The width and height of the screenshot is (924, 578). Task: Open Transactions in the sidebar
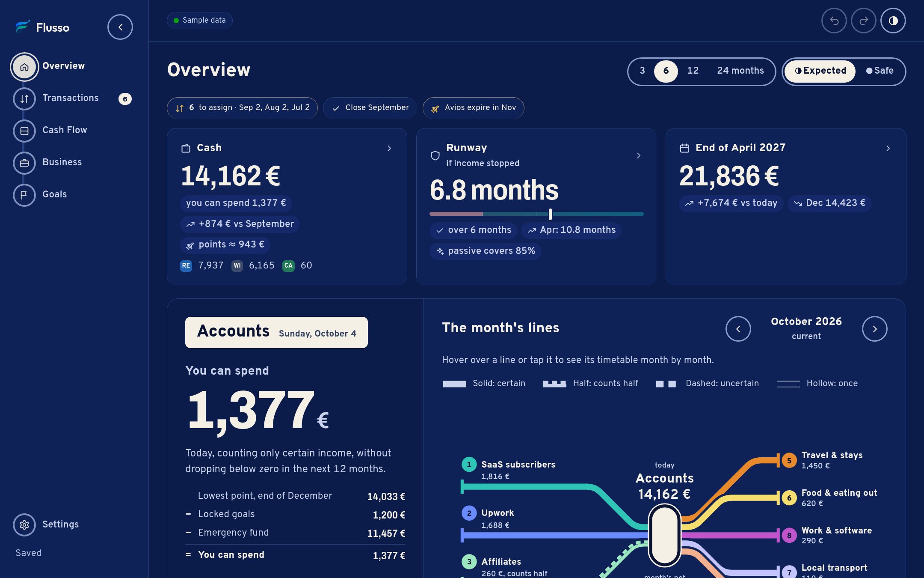point(71,98)
